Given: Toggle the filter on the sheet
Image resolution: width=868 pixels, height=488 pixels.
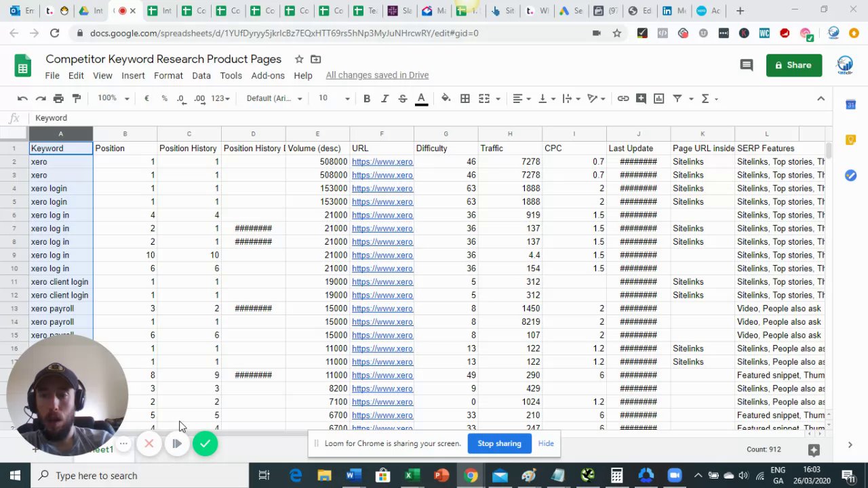Looking at the screenshot, I should [x=677, y=98].
